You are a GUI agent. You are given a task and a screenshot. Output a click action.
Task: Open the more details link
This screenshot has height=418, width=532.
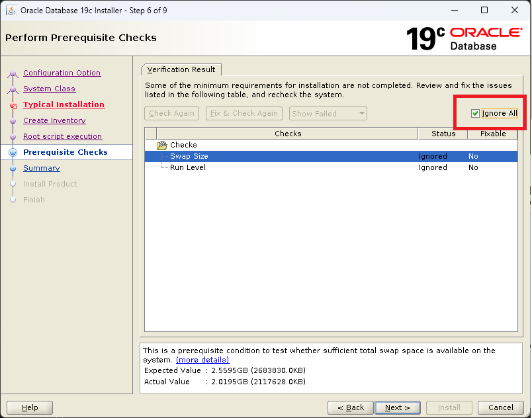pos(202,360)
